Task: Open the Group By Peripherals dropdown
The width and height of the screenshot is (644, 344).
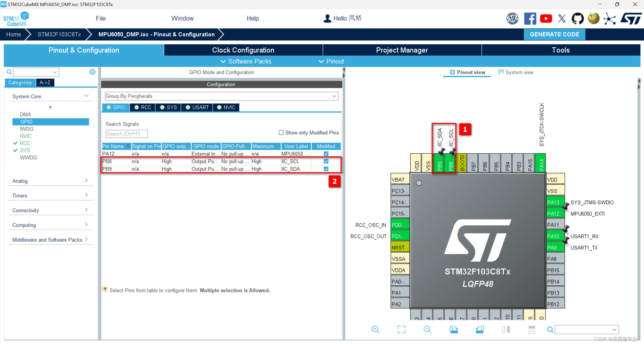Action: click(x=334, y=96)
